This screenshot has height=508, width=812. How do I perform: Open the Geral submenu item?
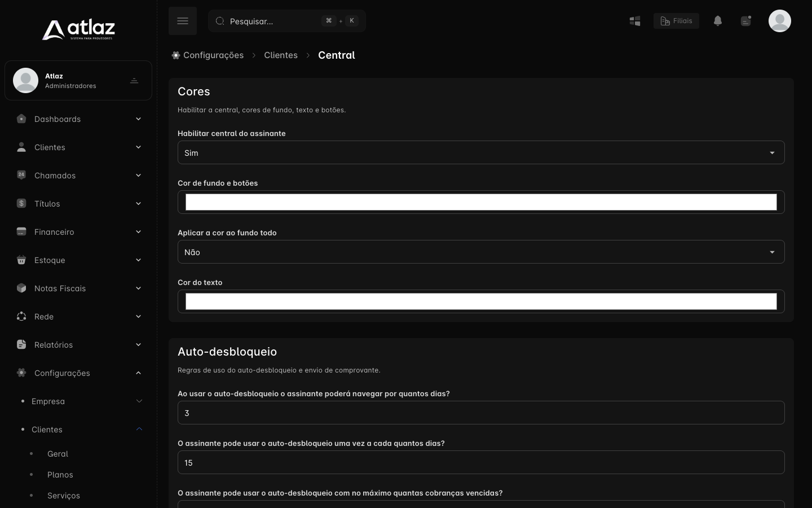[x=58, y=454]
